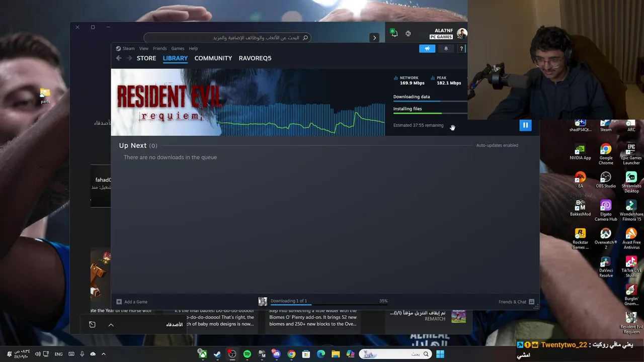The height and width of the screenshot is (362, 644).
Task: Switch to the LIBRARY tab
Action: (175, 58)
